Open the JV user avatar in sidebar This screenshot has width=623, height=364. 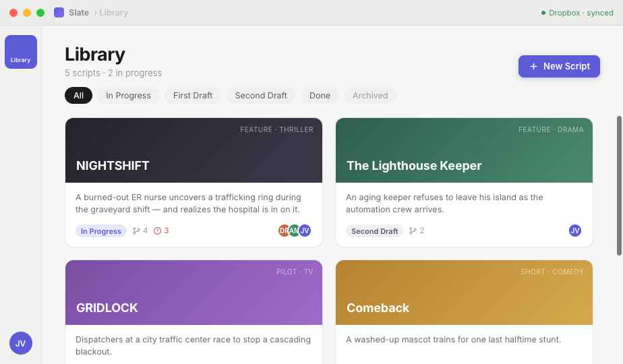pos(21,343)
